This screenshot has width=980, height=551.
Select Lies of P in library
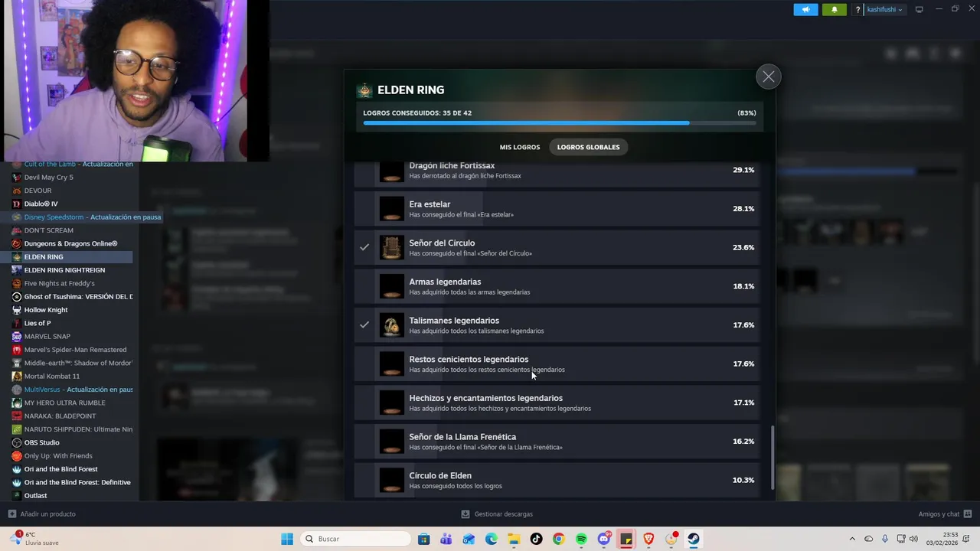point(38,323)
